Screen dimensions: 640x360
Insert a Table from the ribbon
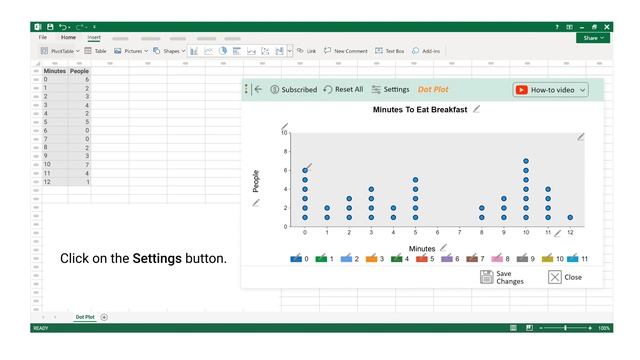(95, 51)
